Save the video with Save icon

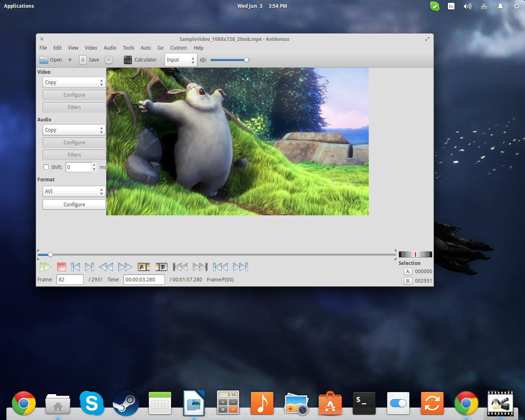89,60
